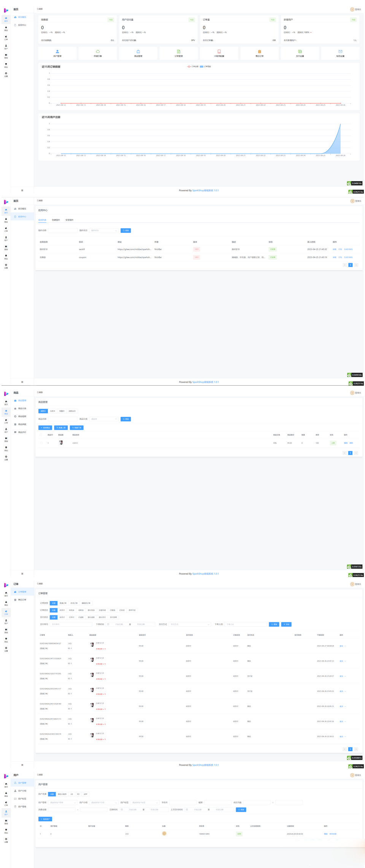The height and width of the screenshot is (868, 365).
Task: Expand the 插件状态 dropdown
Action: tap(104, 231)
